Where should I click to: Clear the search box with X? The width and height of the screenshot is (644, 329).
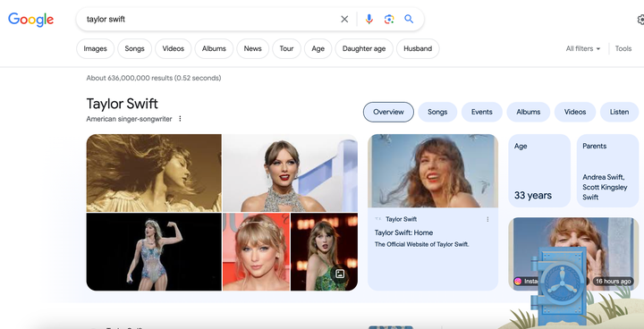344,20
